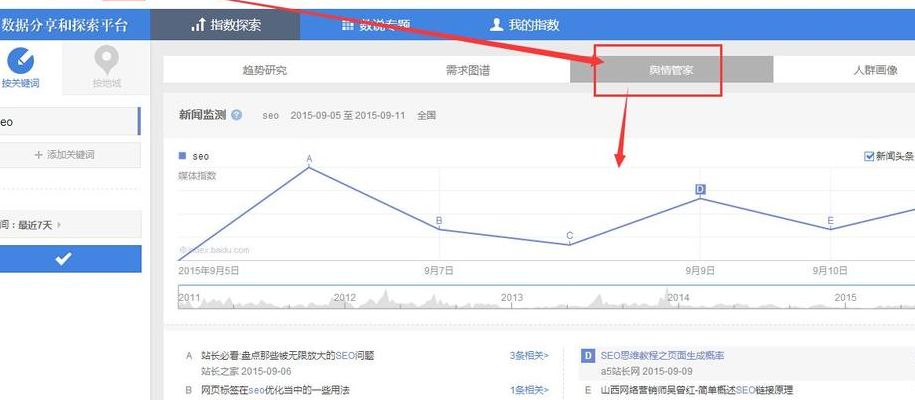Click 2013 in the timeline range bar
The image size is (915, 400).
[x=512, y=297]
